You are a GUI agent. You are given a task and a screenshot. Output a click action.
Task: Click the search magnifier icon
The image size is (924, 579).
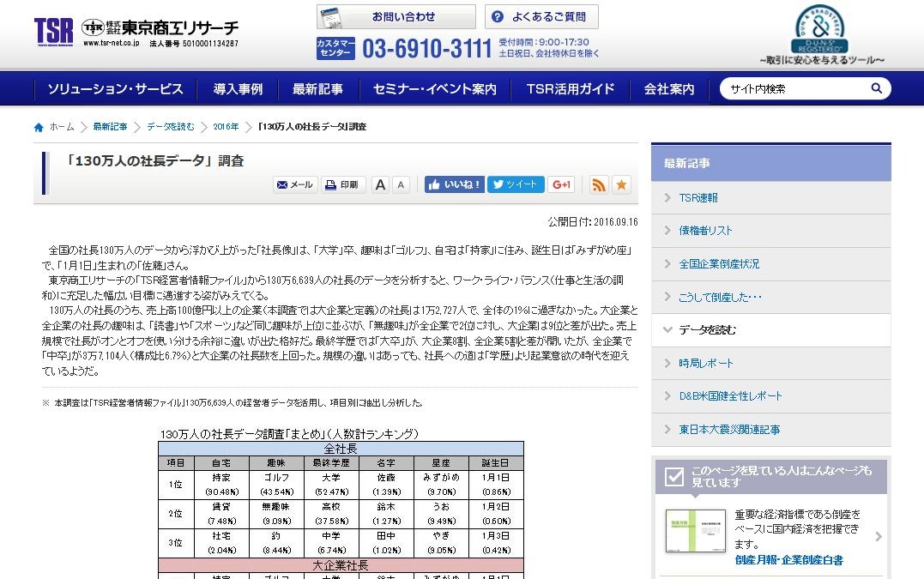pyautogui.click(x=876, y=87)
